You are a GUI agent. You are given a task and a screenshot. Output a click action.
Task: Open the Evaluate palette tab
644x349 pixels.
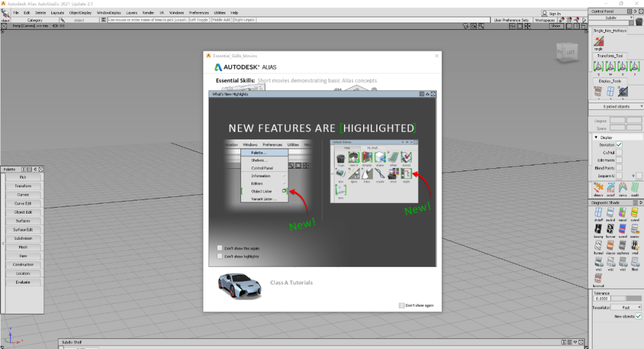[23, 282]
